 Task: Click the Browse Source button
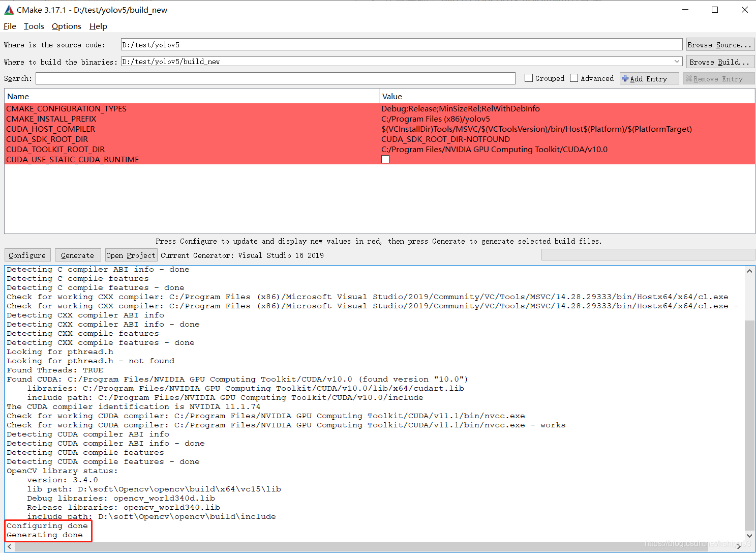pyautogui.click(x=720, y=45)
